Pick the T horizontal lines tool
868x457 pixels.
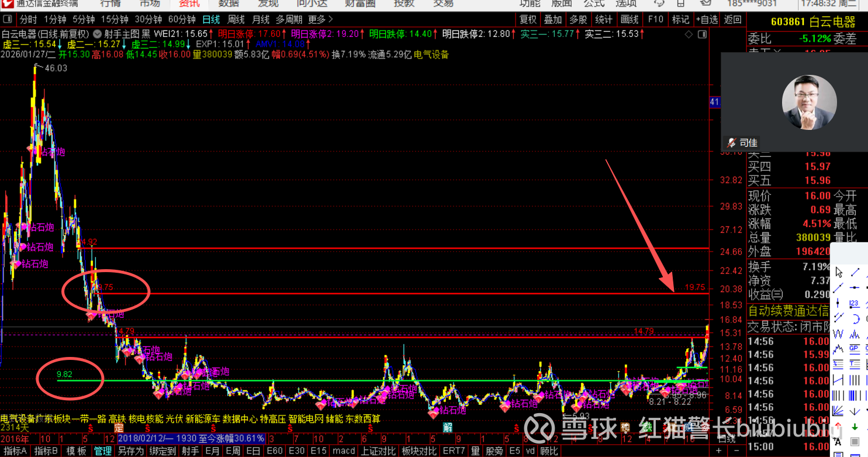click(x=855, y=364)
